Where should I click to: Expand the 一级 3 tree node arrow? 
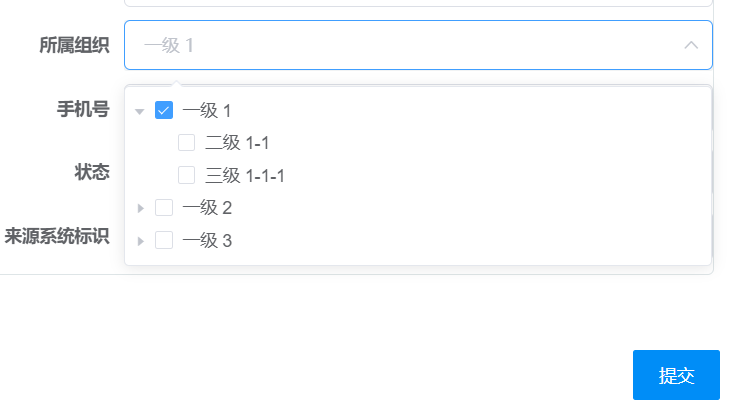tap(140, 240)
